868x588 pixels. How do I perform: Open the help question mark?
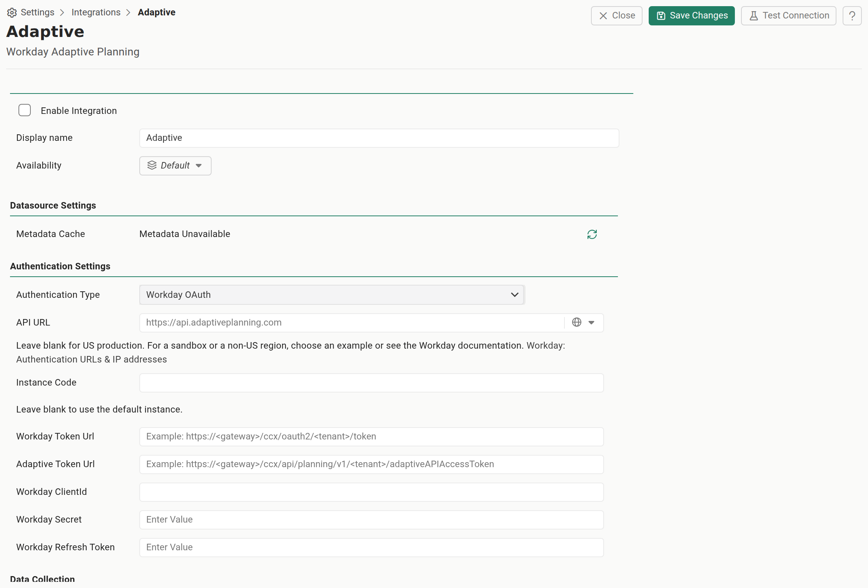[852, 16]
